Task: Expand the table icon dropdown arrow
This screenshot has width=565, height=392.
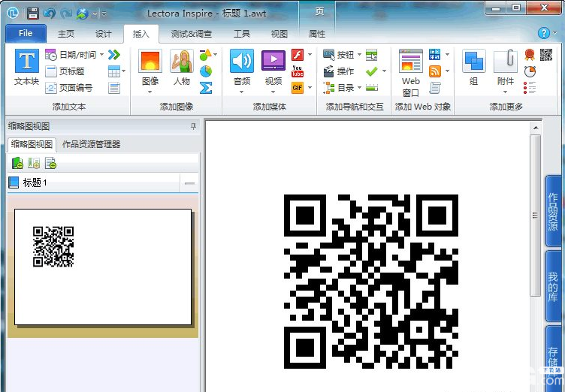Action: click(123, 71)
